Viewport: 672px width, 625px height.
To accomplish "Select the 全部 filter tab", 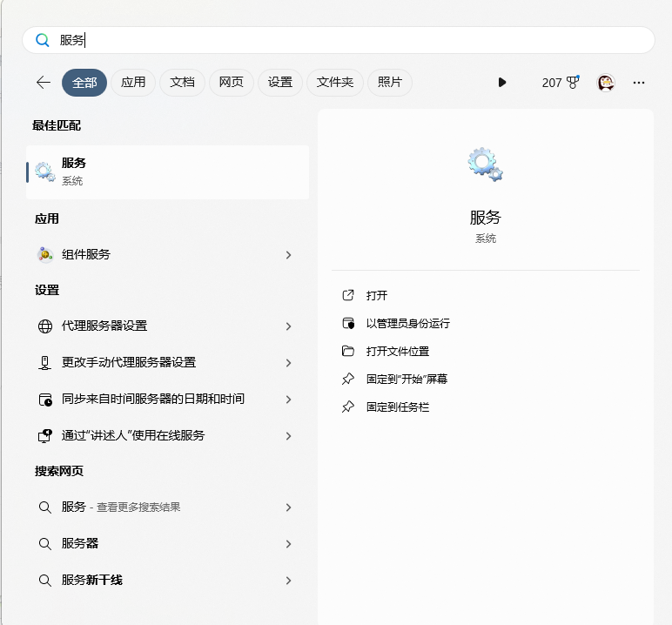I will [x=84, y=83].
